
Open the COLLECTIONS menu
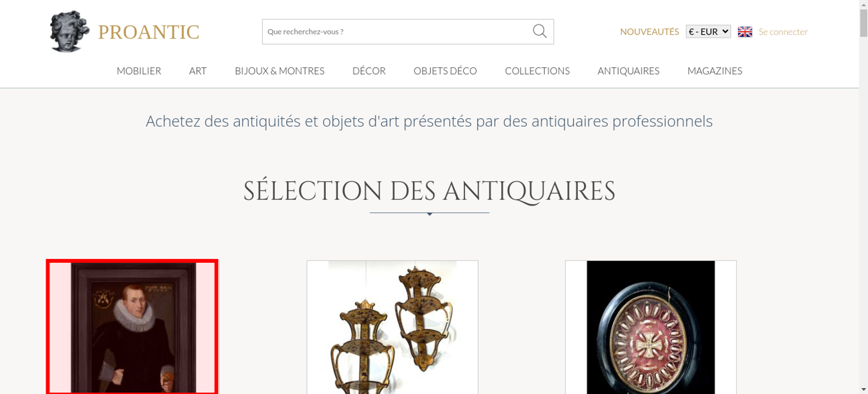click(537, 71)
